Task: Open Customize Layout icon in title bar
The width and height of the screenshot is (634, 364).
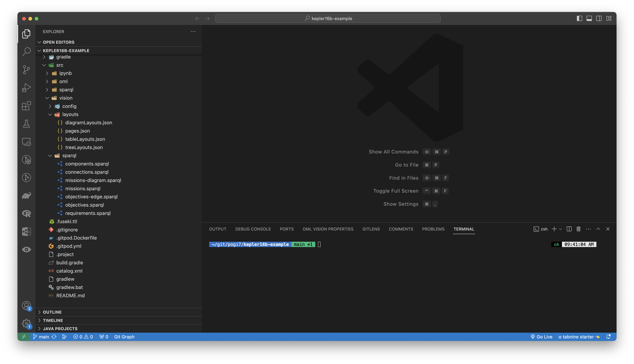Action: (609, 19)
